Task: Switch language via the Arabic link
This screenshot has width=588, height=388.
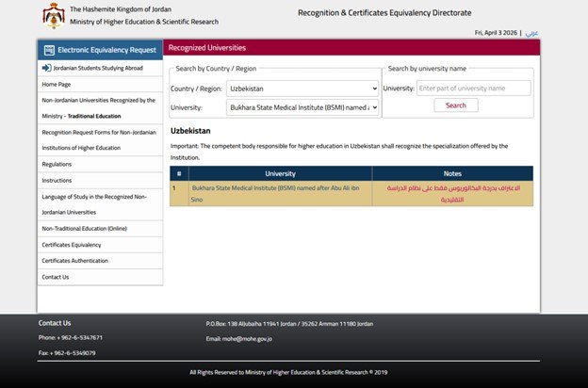Action: point(531,33)
